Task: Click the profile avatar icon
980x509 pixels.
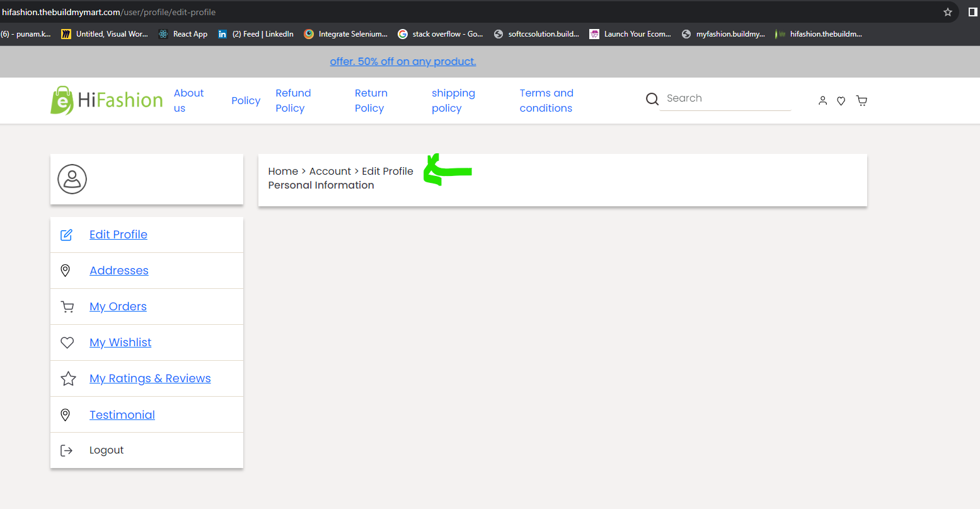Action: point(72,179)
